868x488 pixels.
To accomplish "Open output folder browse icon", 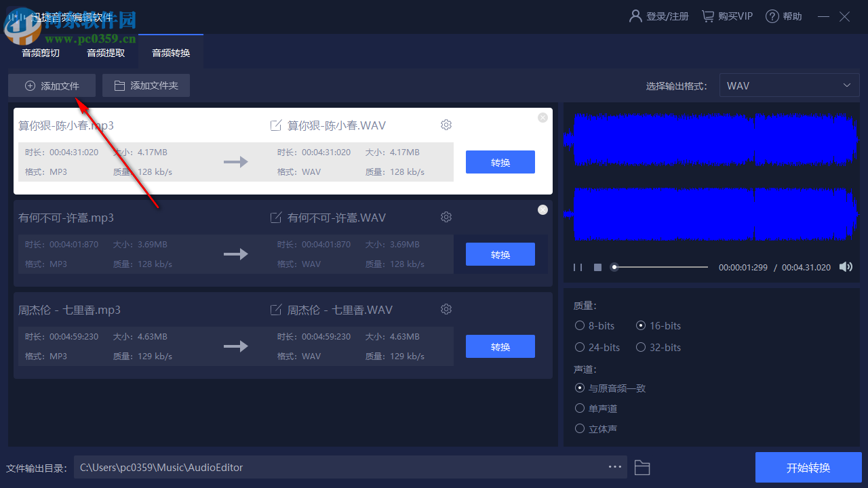I will [x=642, y=467].
